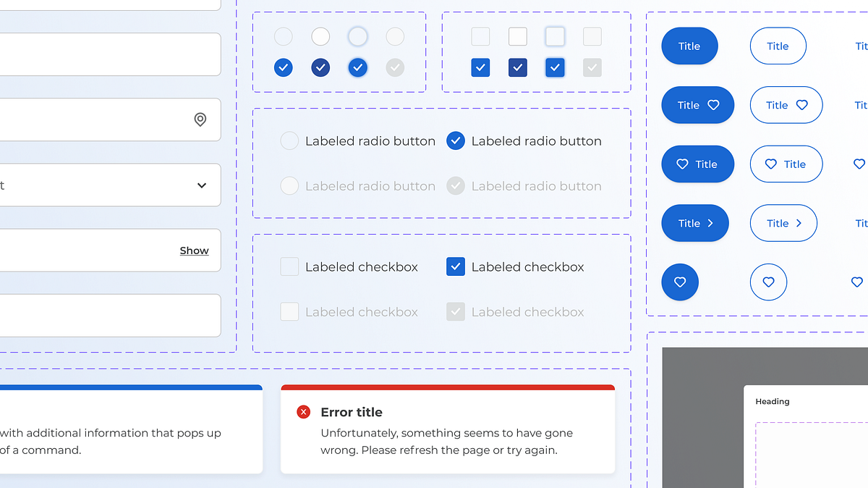This screenshot has width=868, height=488.
Task: Click the heart icon left of Title in outlined button
Action: (x=773, y=164)
